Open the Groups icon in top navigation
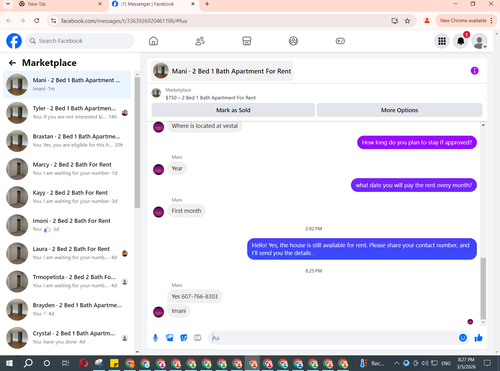Image resolution: width=500 pixels, height=371 pixels. click(293, 41)
